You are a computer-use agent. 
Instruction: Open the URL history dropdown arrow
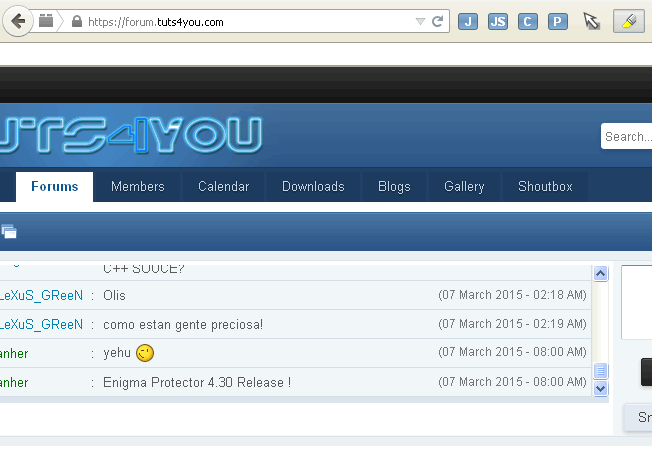(x=420, y=22)
